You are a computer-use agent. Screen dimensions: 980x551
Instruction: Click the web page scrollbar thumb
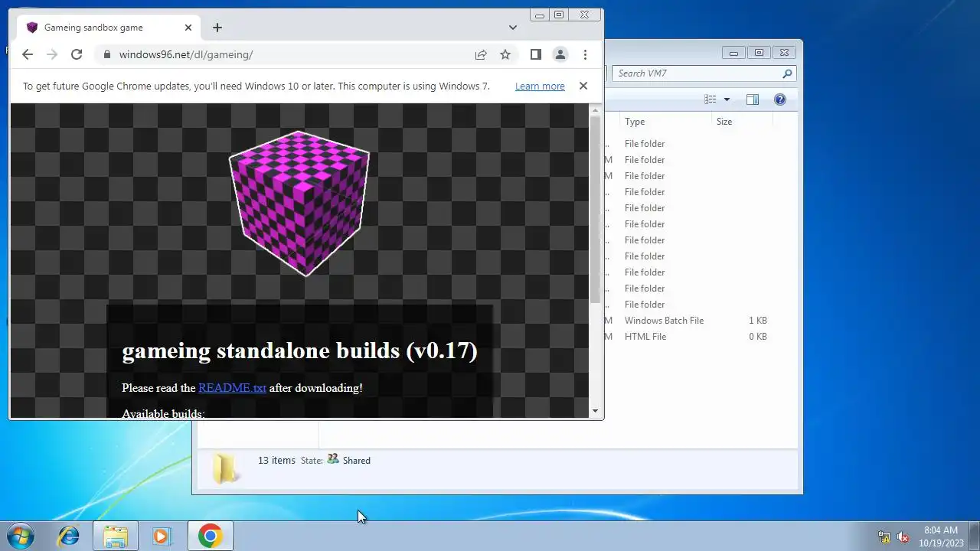click(596, 209)
